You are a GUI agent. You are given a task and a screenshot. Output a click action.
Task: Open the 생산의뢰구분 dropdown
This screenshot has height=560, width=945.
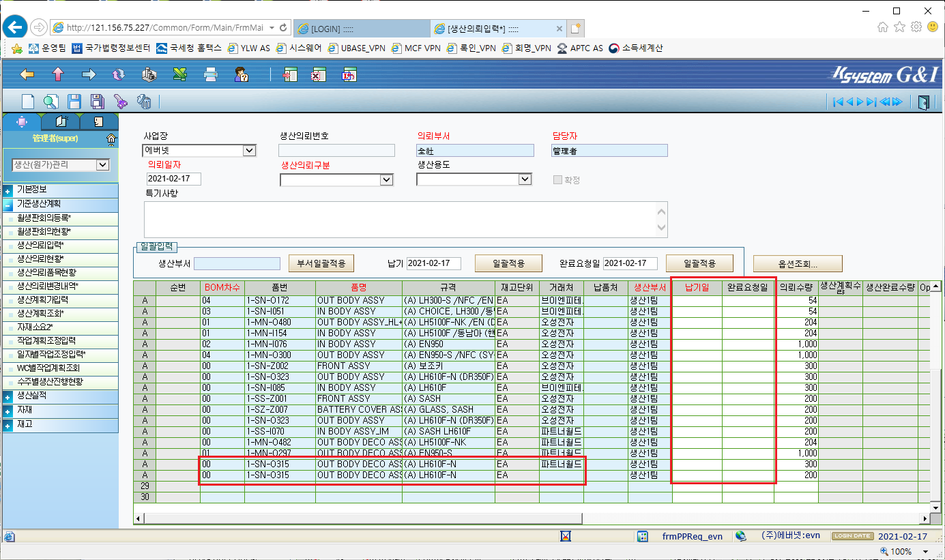pos(337,179)
